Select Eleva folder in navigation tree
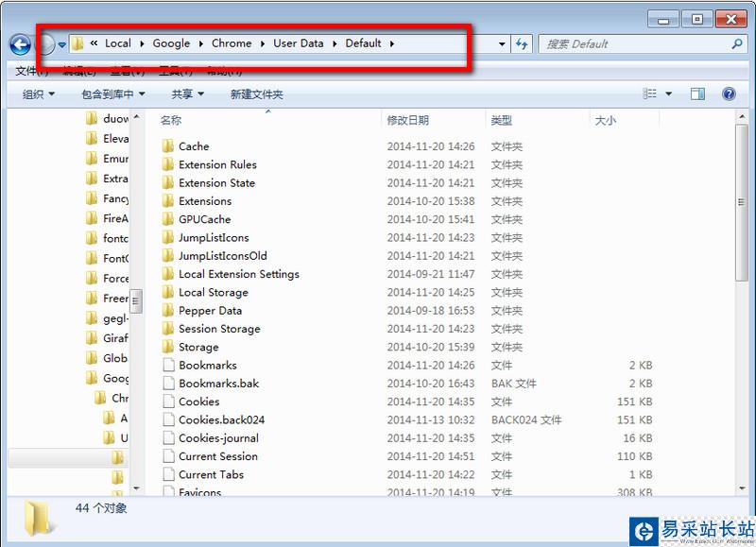The height and width of the screenshot is (547, 756). coord(107,139)
